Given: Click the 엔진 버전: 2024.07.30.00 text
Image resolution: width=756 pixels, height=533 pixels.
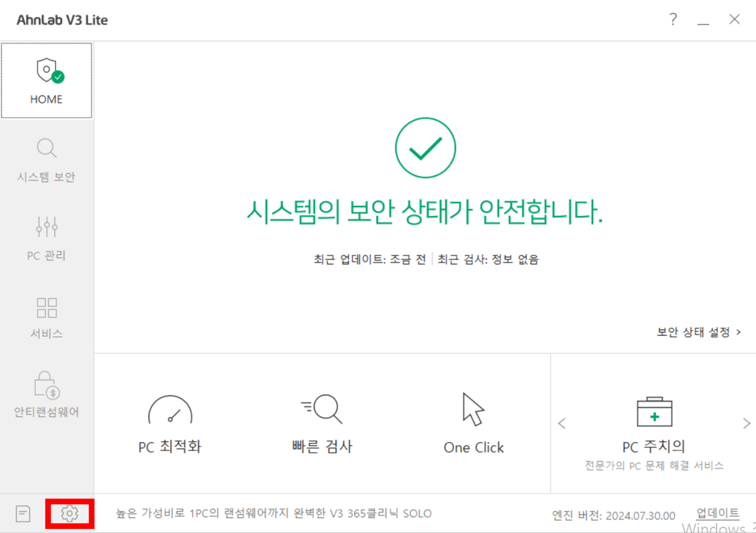Looking at the screenshot, I should point(613,515).
